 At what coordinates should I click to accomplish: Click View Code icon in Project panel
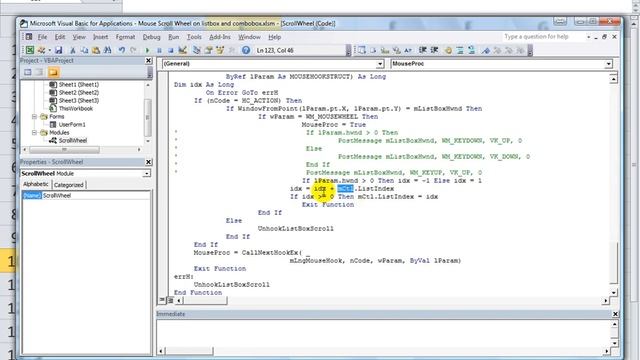click(x=27, y=72)
